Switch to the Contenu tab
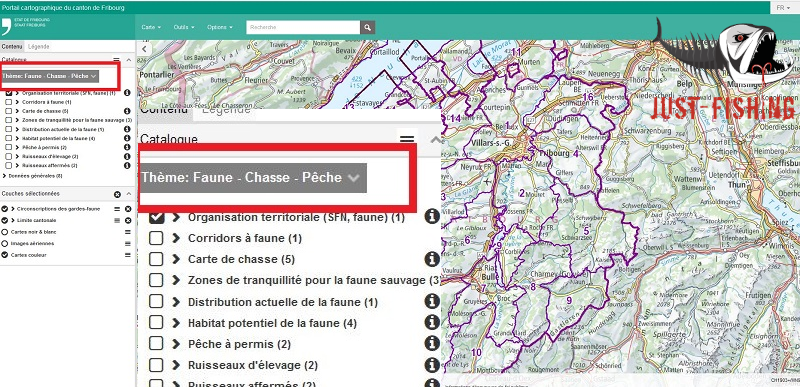800x387 pixels. 12,46
